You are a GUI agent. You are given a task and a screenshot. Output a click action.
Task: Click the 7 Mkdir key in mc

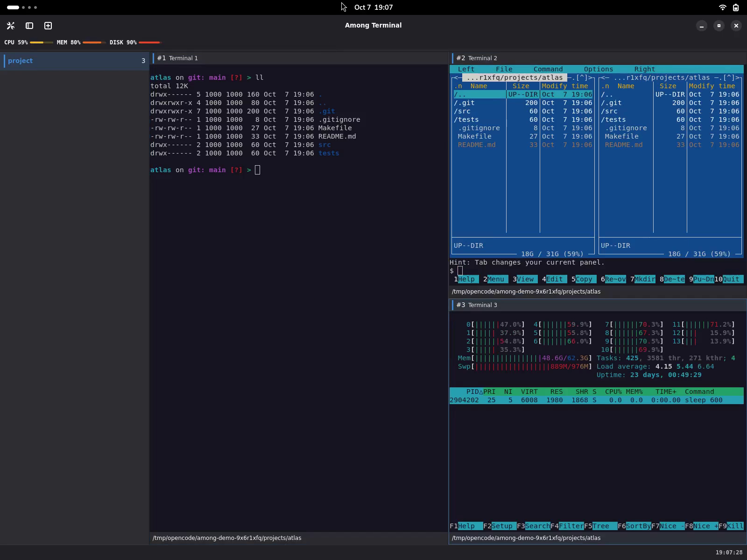pos(643,279)
